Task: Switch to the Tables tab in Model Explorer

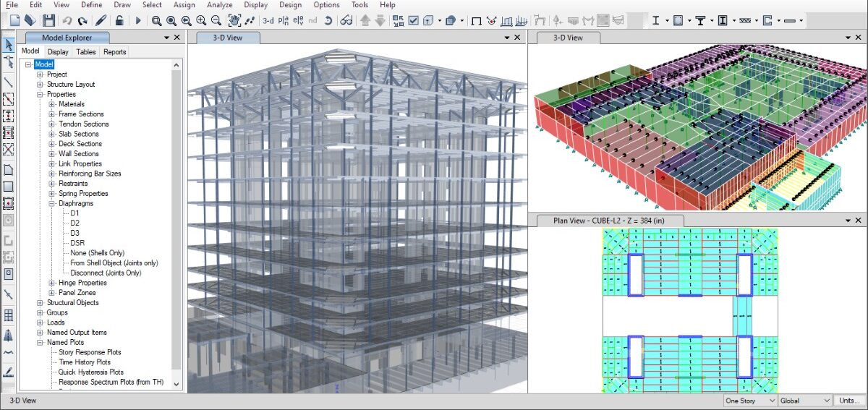Action: click(x=86, y=52)
